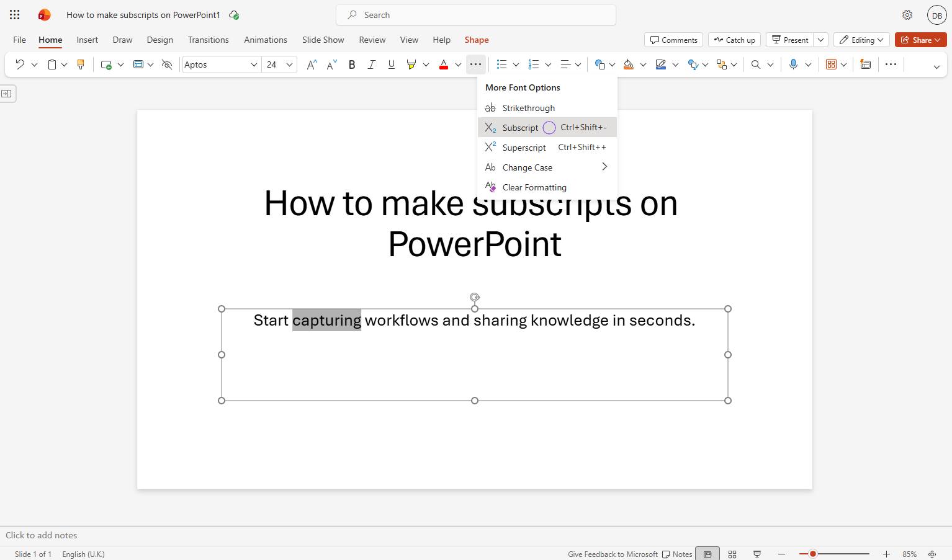This screenshot has height=560, width=952.
Task: Click the Search box
Action: tap(476, 15)
